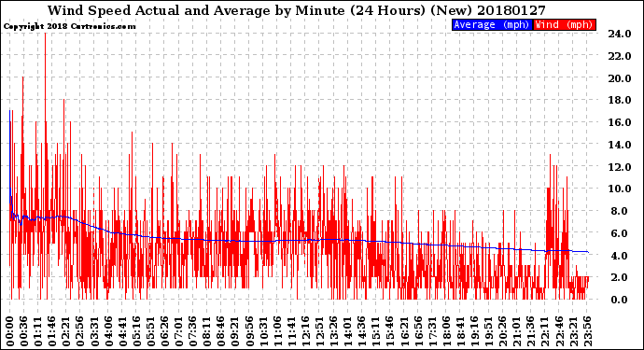
Task: Click the 01:11 time axis label
Action: (x=37, y=331)
